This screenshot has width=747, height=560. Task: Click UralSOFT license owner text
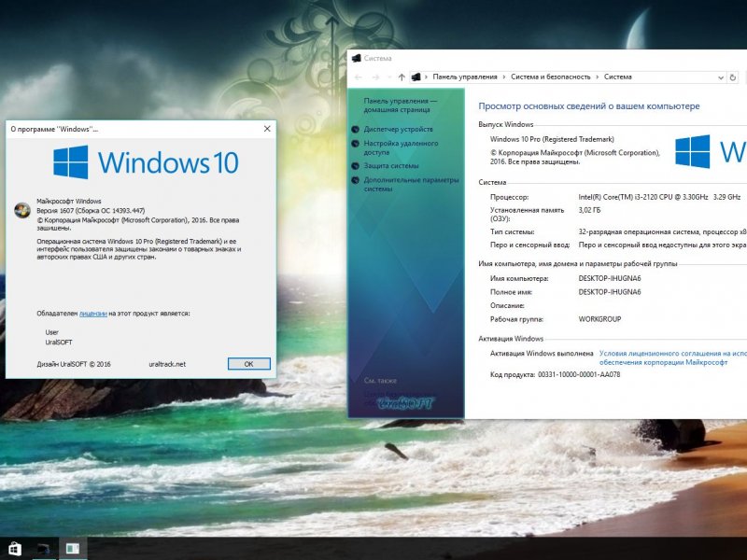pos(59,343)
